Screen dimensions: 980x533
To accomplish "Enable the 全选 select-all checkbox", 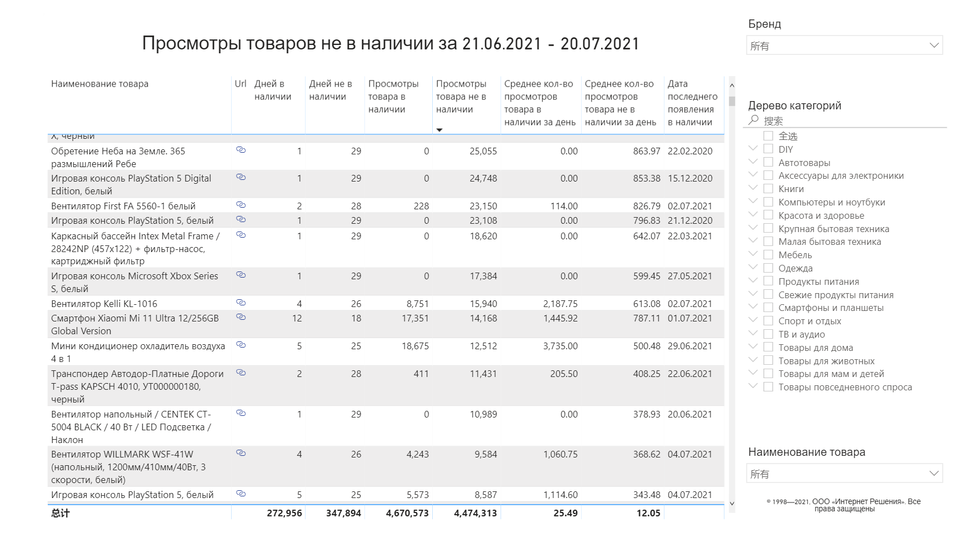I will 768,136.
